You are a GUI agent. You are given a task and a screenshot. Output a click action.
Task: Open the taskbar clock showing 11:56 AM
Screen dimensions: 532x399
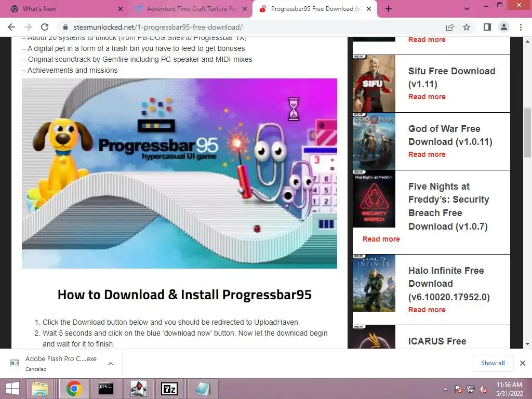click(x=509, y=389)
